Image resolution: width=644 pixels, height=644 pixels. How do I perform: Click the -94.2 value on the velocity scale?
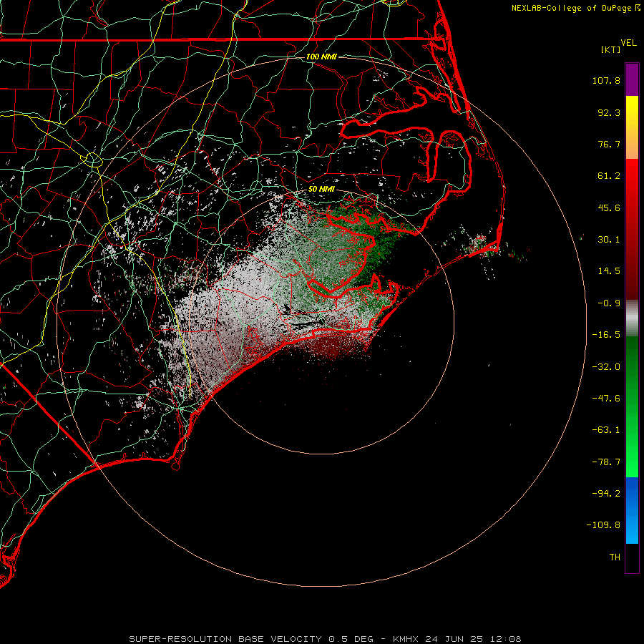(606, 493)
